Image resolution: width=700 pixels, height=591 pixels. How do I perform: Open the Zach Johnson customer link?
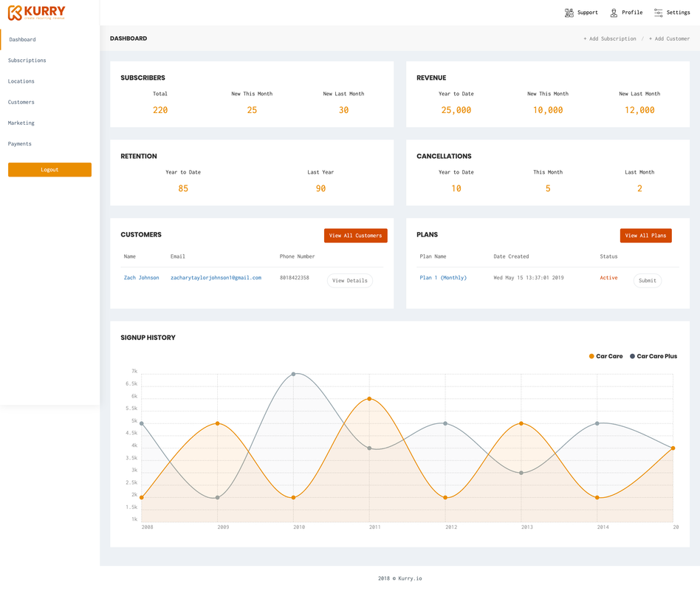coord(142,278)
